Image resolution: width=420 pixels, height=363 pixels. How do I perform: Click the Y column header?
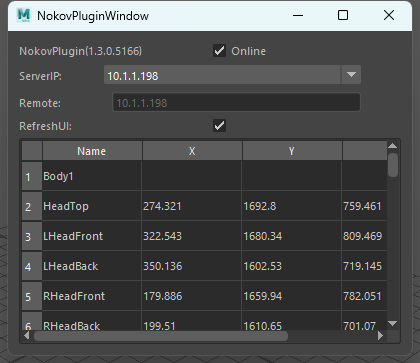(x=292, y=151)
